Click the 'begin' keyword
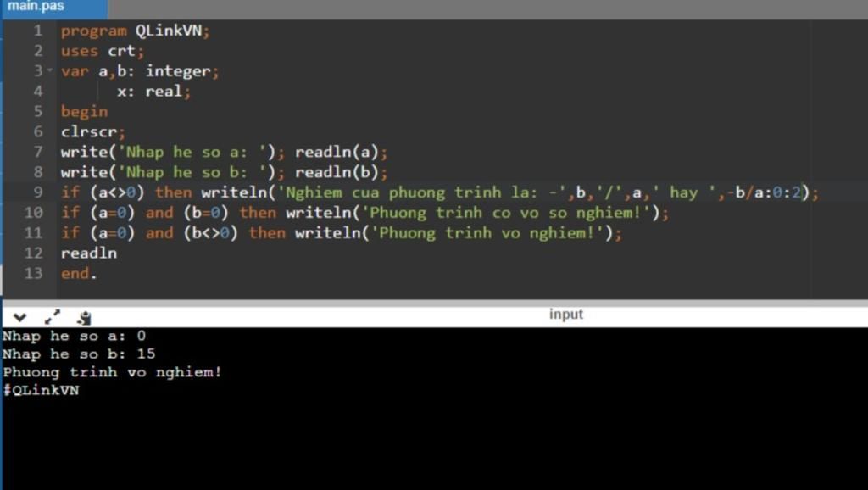This screenshot has height=490, width=868. [84, 112]
